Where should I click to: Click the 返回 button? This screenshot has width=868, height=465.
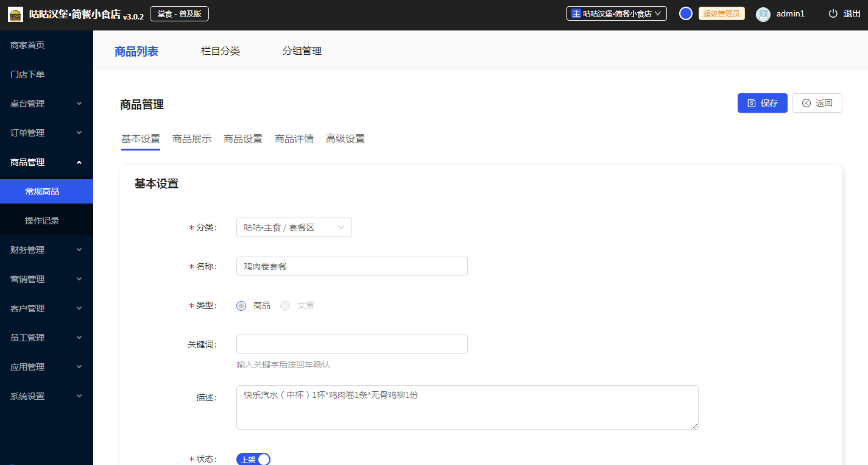click(817, 103)
